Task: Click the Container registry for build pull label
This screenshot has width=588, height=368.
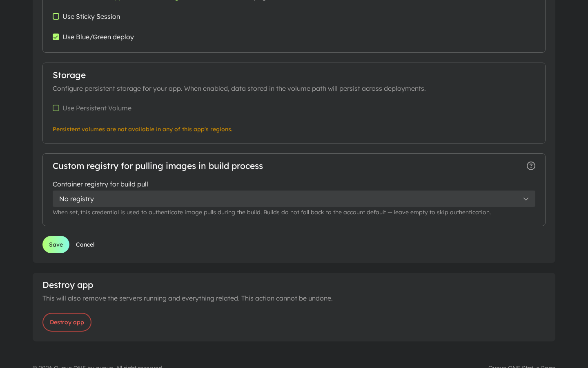Action: click(100, 184)
